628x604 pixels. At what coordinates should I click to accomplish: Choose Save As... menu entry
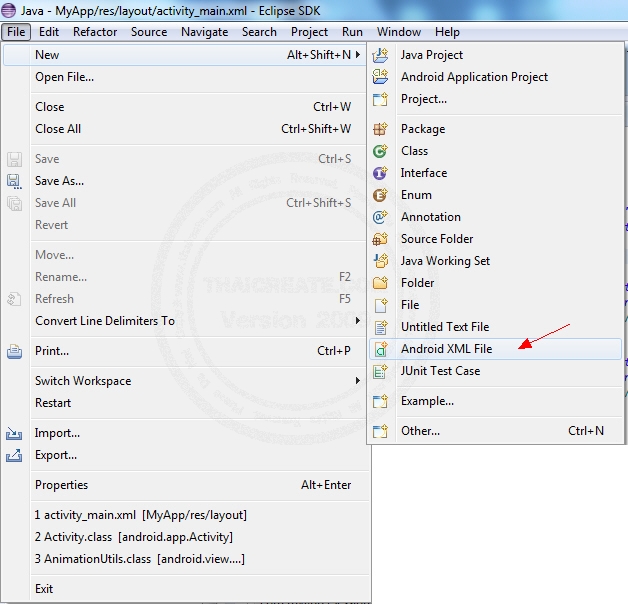(185, 181)
